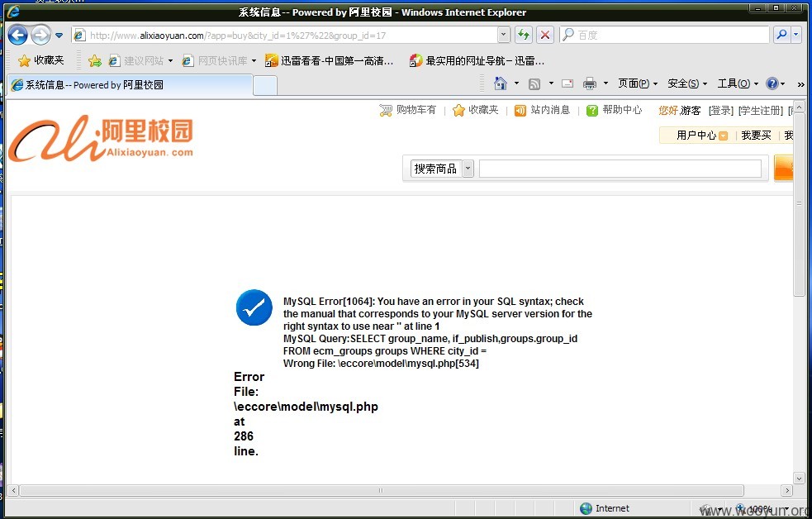Click "Wrong File: \eccore\model\mysql.php[534]" text
This screenshot has width=812, height=519.
click(381, 363)
